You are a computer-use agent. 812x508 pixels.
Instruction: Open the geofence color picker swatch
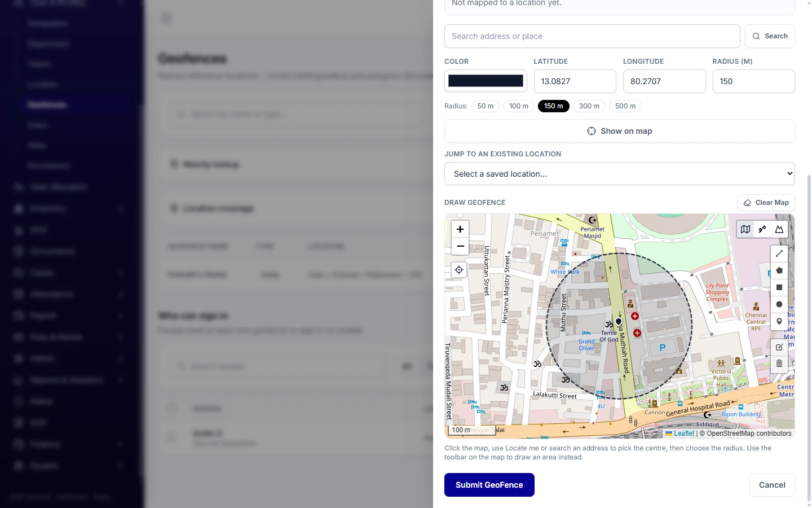click(x=486, y=81)
